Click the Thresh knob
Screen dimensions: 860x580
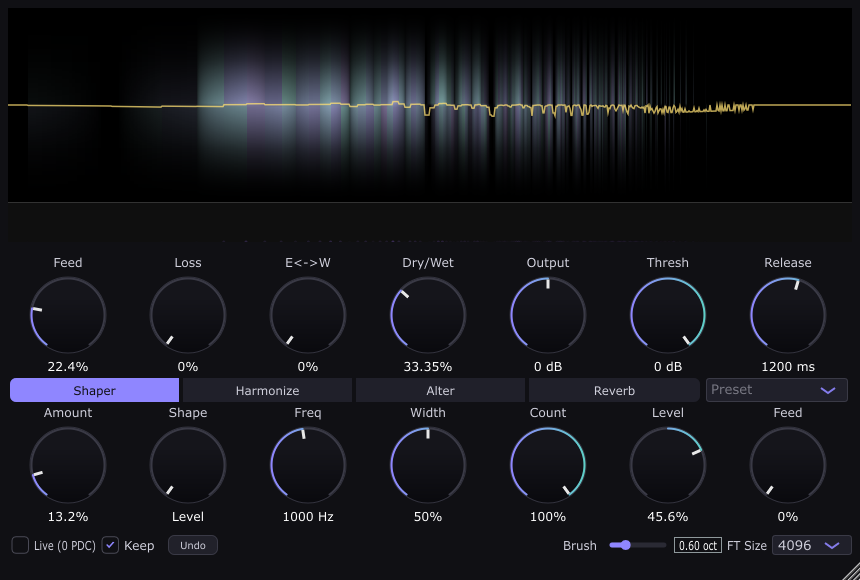[x=668, y=315]
